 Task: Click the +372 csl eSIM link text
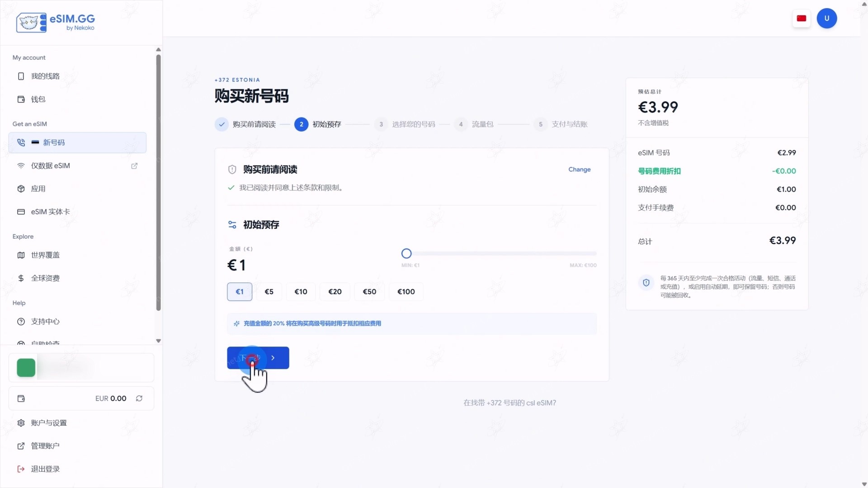tap(509, 402)
